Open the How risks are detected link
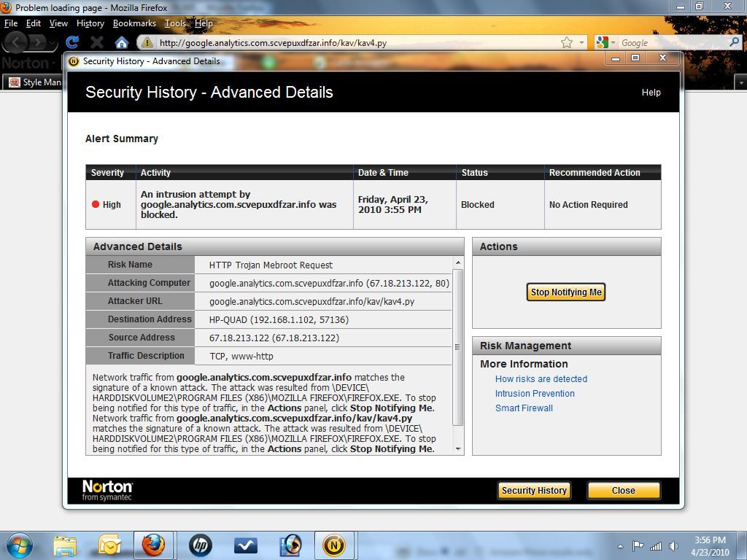This screenshot has height=560, width=747. pyautogui.click(x=541, y=379)
